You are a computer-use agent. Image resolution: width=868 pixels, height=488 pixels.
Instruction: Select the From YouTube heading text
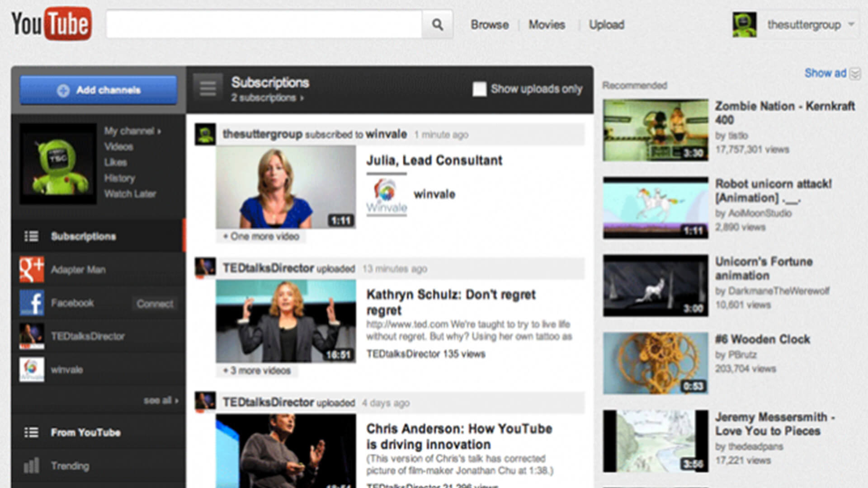(85, 432)
